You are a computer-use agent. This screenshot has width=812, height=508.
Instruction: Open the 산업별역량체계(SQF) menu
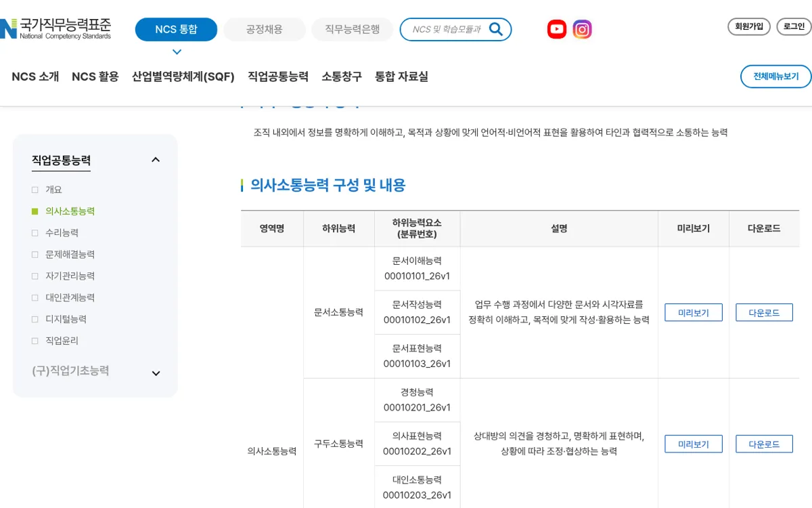click(x=183, y=77)
